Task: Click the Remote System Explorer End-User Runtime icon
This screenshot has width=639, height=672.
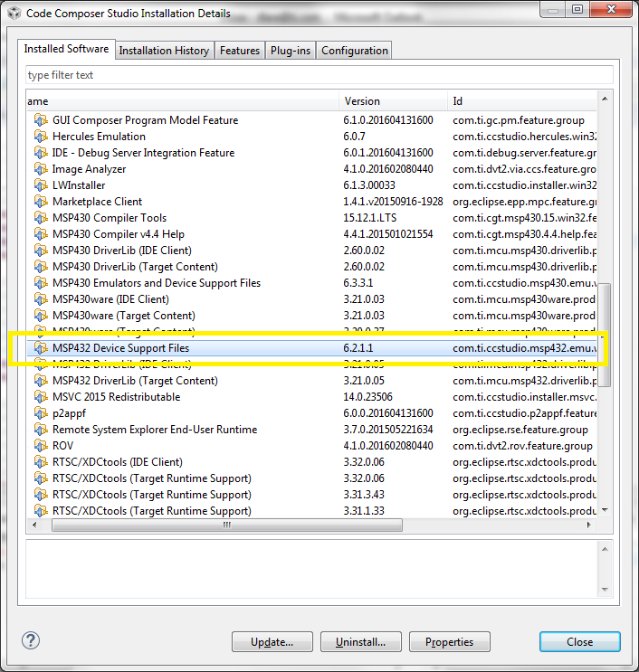Action: (x=41, y=430)
